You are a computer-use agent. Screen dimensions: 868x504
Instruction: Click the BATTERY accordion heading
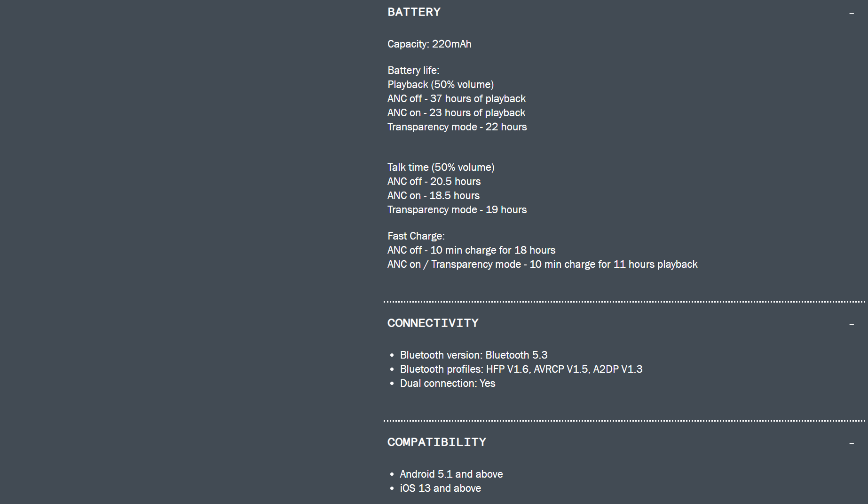[414, 12]
